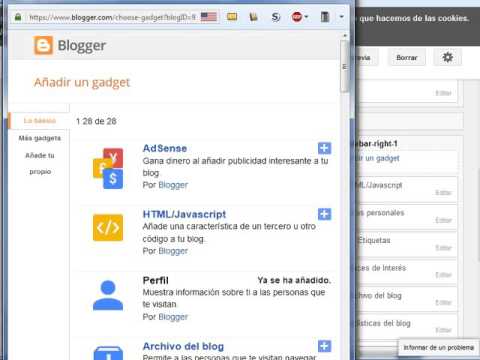Click the popup vertical scrollbar thumb
Image resolution: width=480 pixels, height=360 pixels.
[x=345, y=66]
